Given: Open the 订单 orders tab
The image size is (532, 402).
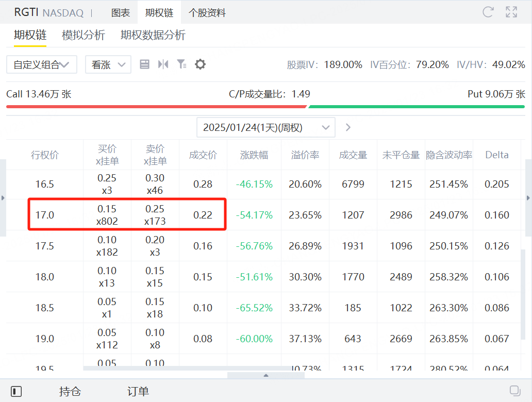Looking at the screenshot, I should tap(138, 392).
